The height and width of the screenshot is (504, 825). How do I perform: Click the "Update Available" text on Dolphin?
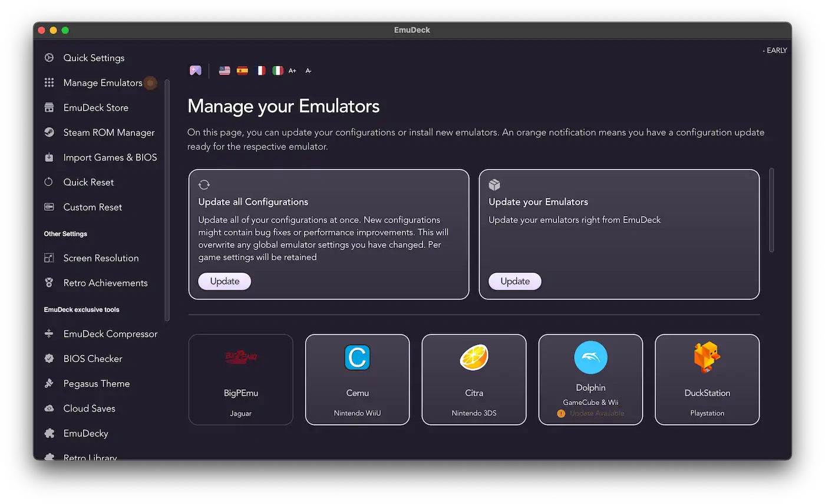pos(597,413)
